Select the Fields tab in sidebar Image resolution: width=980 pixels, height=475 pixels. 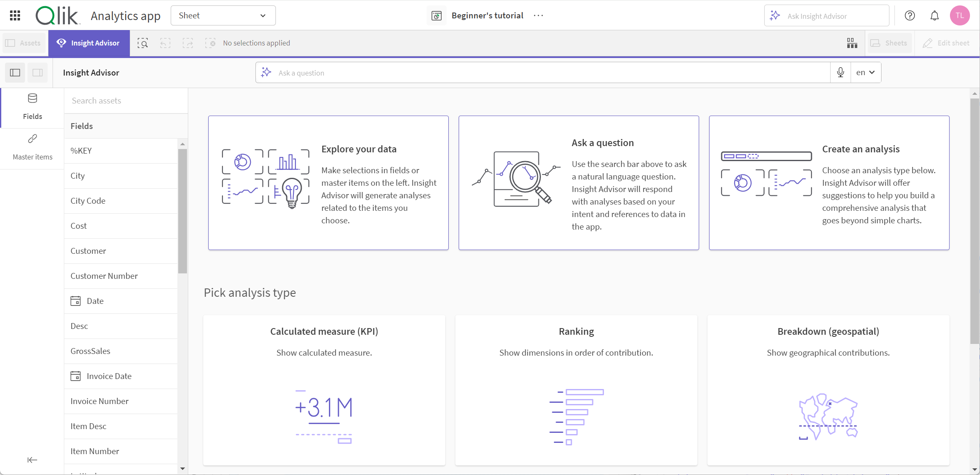[33, 105]
